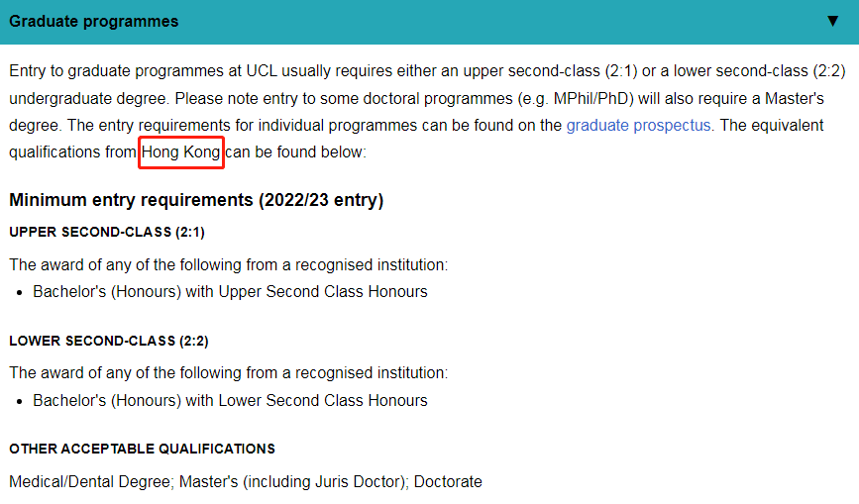Click the OTHER ACCEPTABLE QUALIFICATIONS subheading
The height and width of the screenshot is (504, 859).
(x=142, y=449)
